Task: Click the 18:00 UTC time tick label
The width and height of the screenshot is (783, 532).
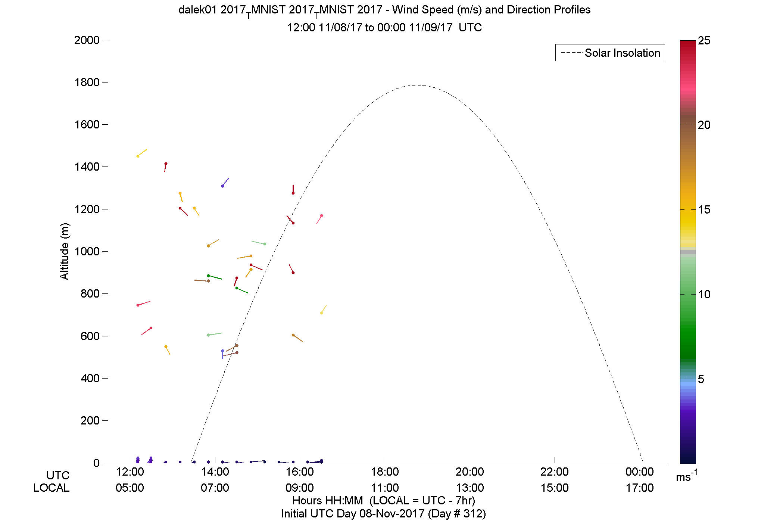Action: (x=385, y=472)
